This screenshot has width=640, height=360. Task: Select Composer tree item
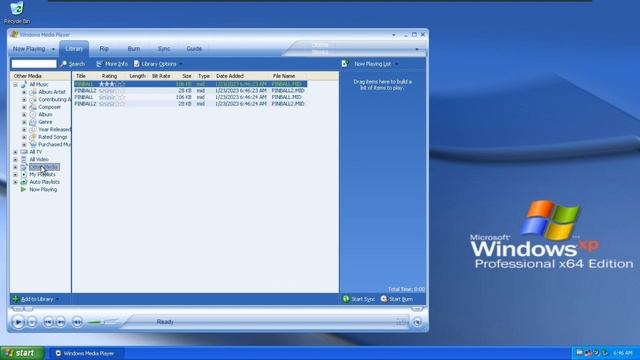pos(49,107)
